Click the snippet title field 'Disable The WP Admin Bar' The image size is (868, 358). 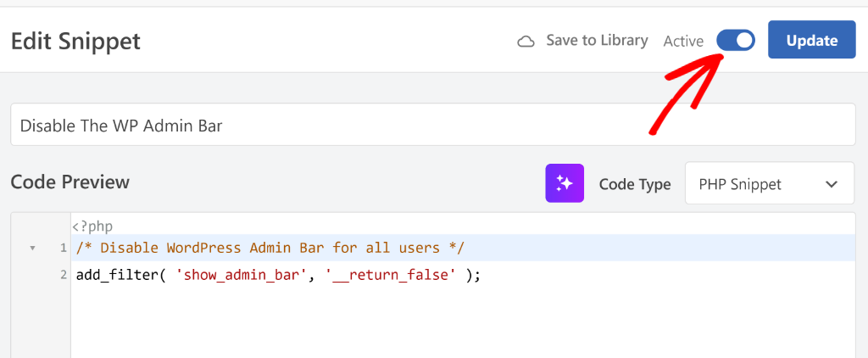point(432,125)
